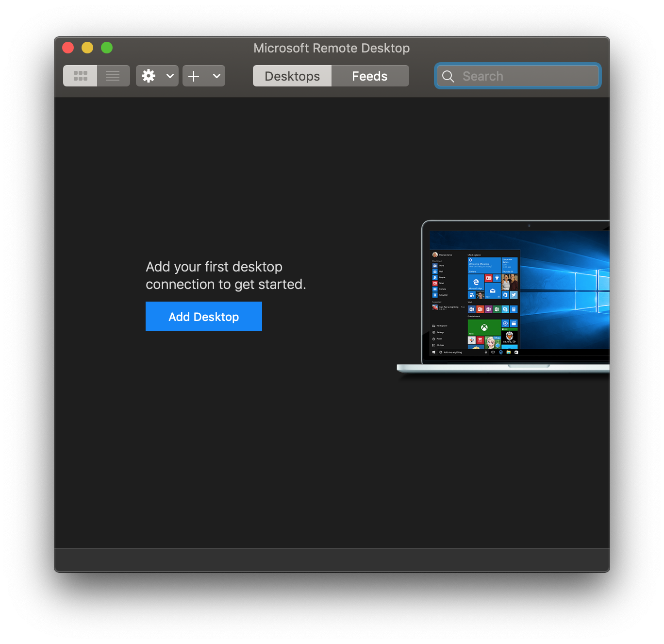Switch to list view layout
The width and height of the screenshot is (664, 644).
coord(113,76)
